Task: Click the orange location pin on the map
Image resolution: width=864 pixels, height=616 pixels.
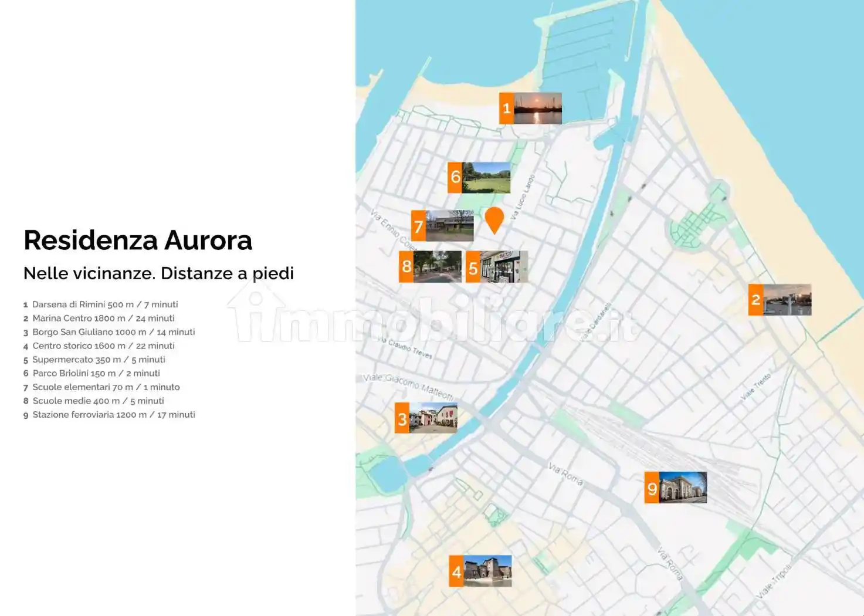Action: pyautogui.click(x=494, y=219)
